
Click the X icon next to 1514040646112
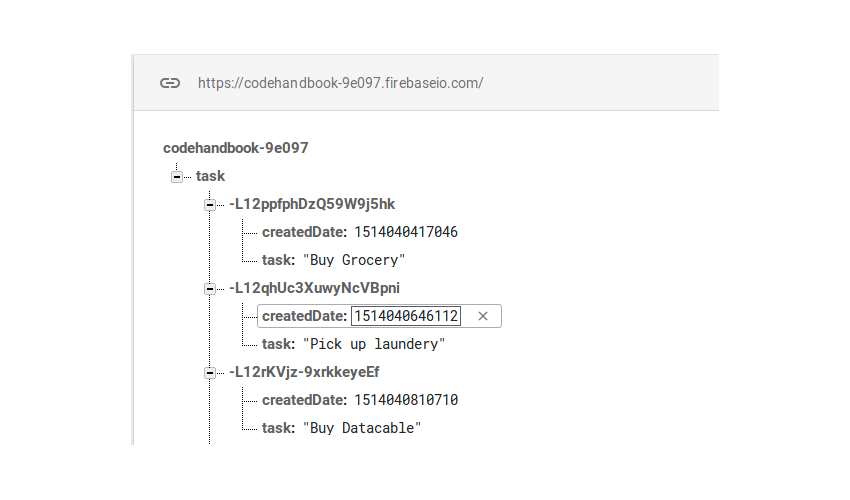pyautogui.click(x=482, y=316)
